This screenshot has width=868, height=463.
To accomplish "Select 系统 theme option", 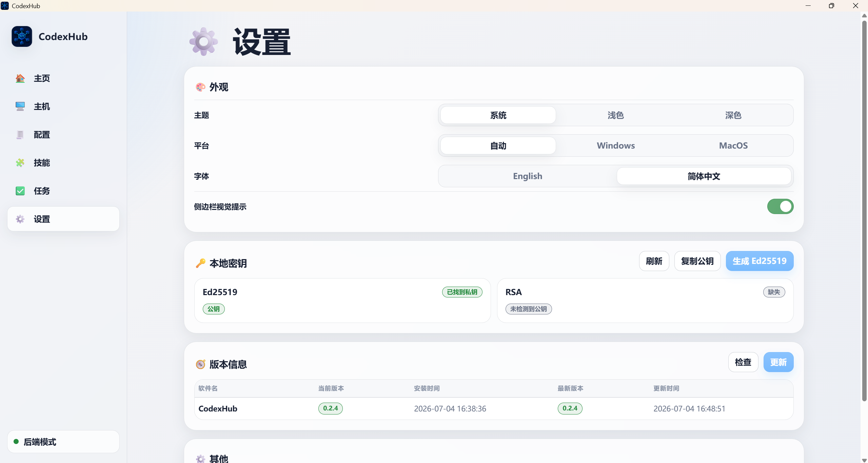I will [x=498, y=115].
